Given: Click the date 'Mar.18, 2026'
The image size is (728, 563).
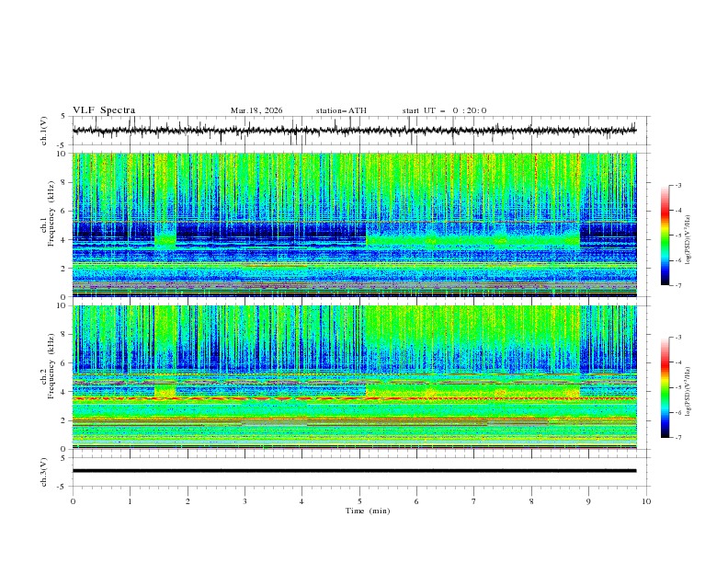Looking at the screenshot, I should point(256,110).
